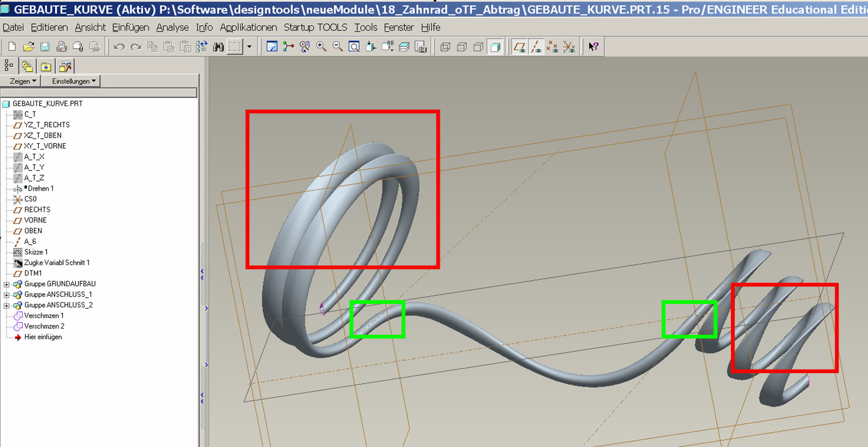
Task: Expand Gruppe GRUNDAUFBAU in the model tree
Action: point(7,284)
